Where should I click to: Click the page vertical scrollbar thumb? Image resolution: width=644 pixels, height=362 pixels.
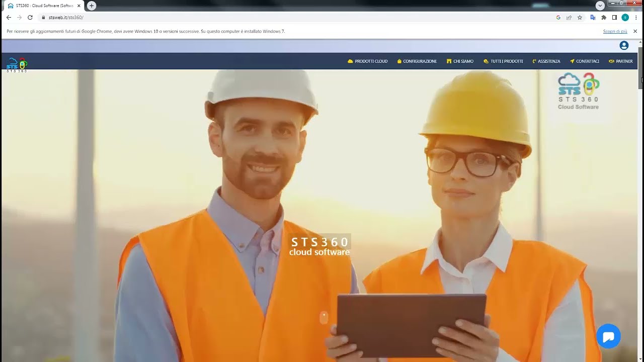641,68
